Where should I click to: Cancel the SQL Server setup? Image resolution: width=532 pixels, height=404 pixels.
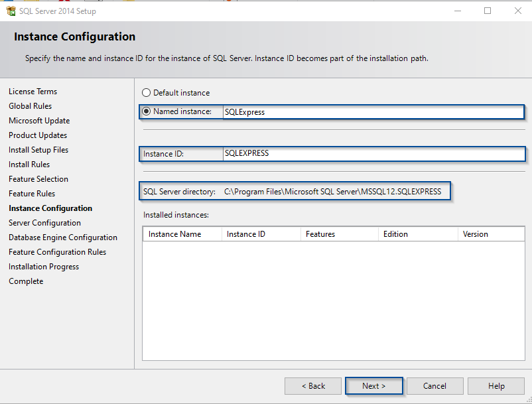434,386
